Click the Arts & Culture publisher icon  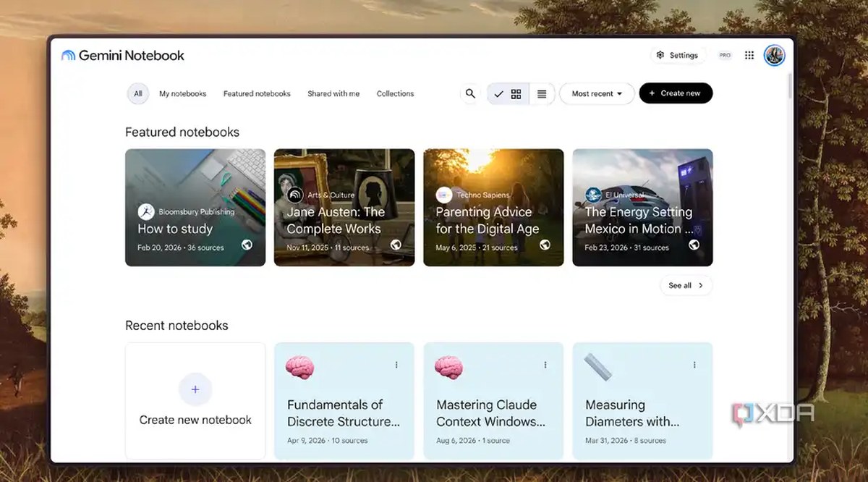pos(295,195)
